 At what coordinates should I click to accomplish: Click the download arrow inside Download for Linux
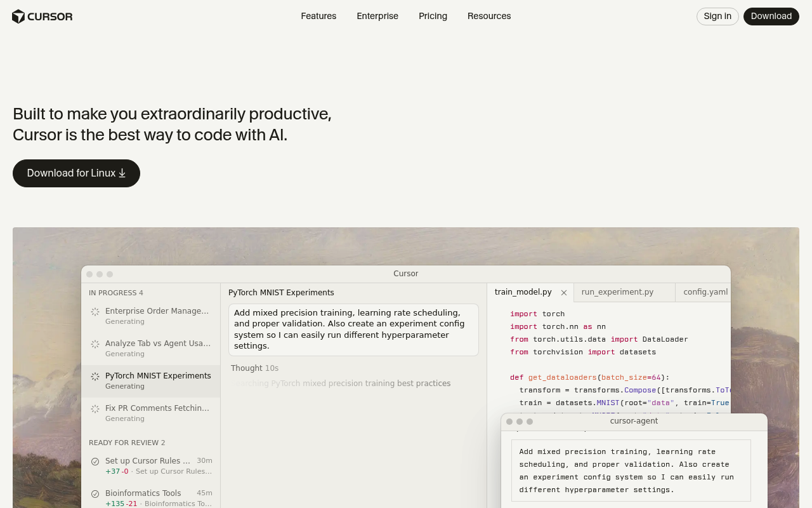point(122,173)
